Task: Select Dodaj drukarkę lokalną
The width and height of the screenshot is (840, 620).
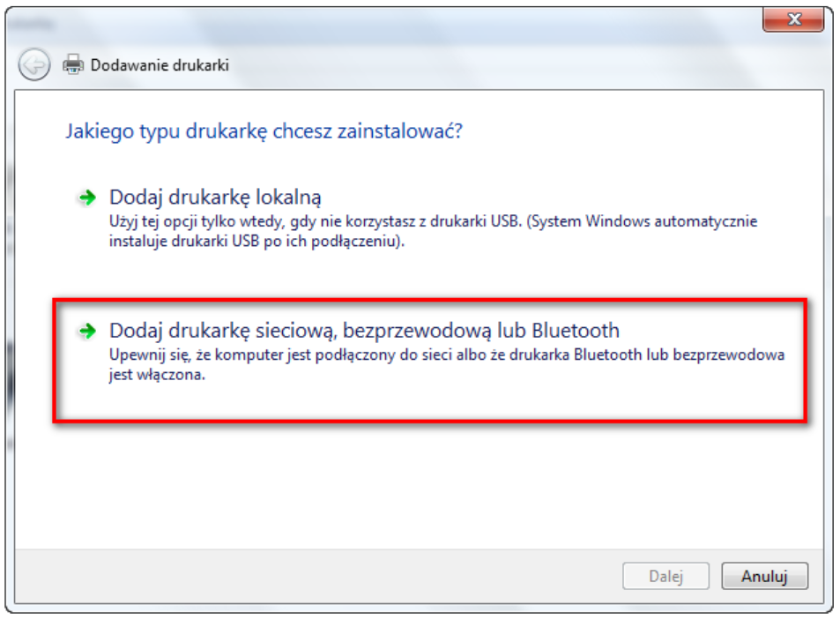Action: click(215, 198)
